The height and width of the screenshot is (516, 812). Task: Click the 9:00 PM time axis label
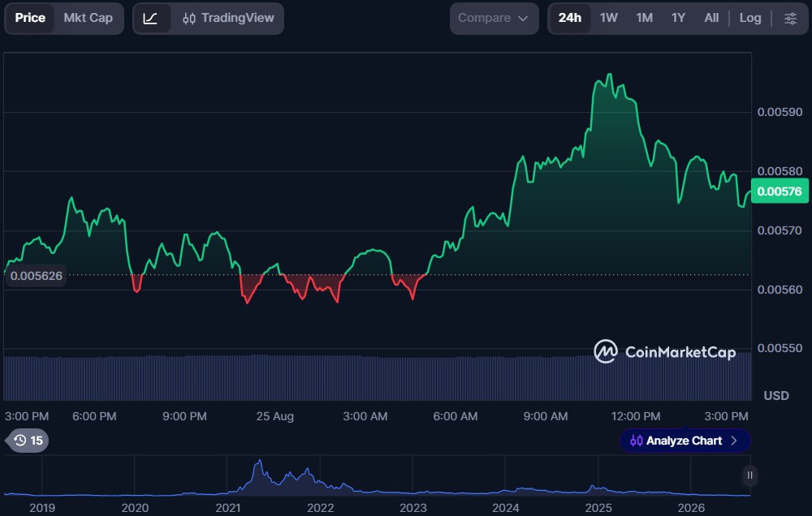coord(184,417)
